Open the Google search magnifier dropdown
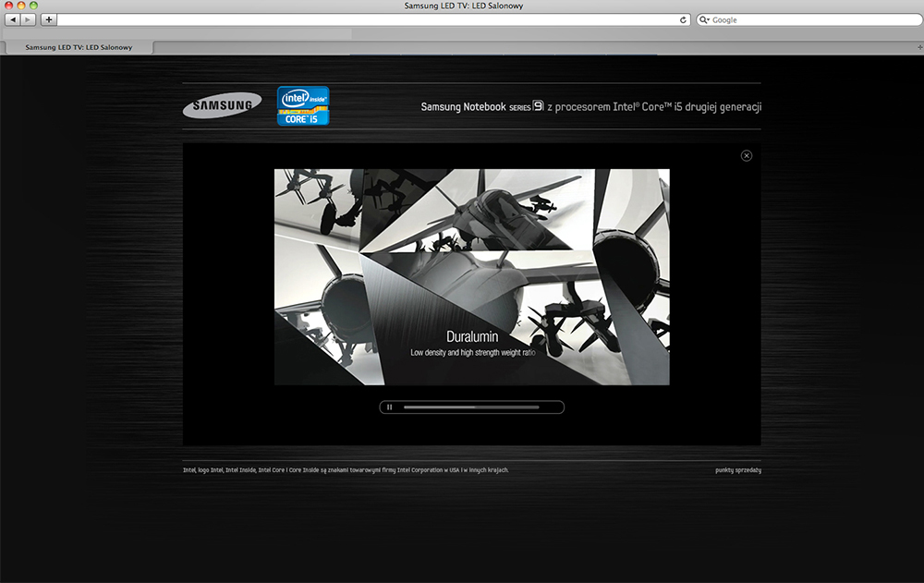This screenshot has width=924, height=583. pyautogui.click(x=703, y=19)
